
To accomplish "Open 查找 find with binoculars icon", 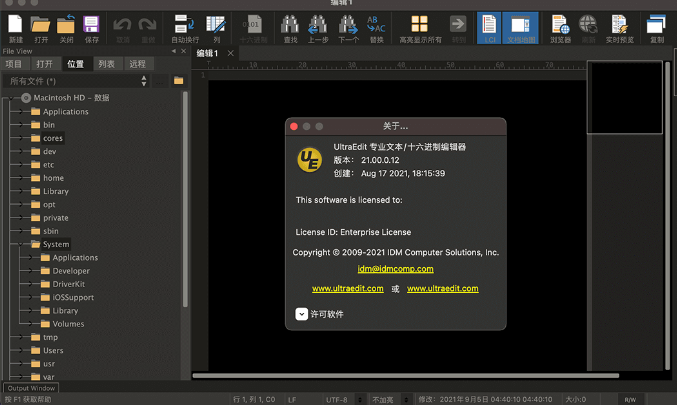I will pos(290,25).
